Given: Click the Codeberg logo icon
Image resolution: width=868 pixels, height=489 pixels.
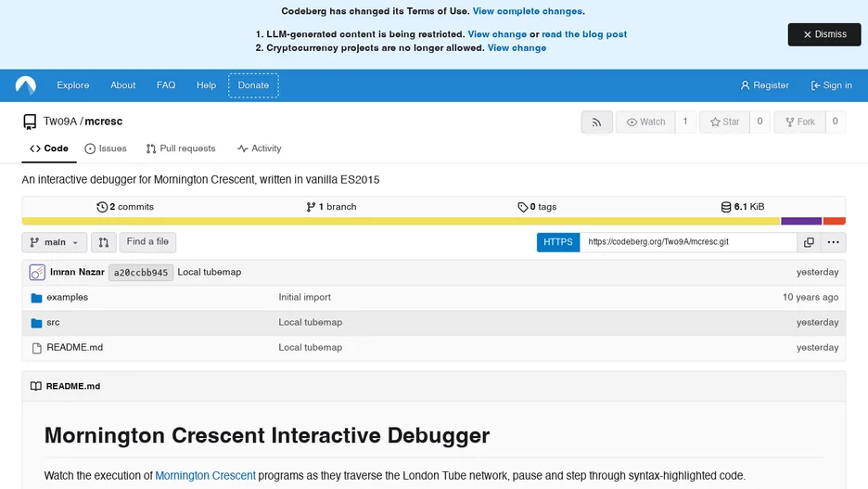Looking at the screenshot, I should tap(25, 85).
